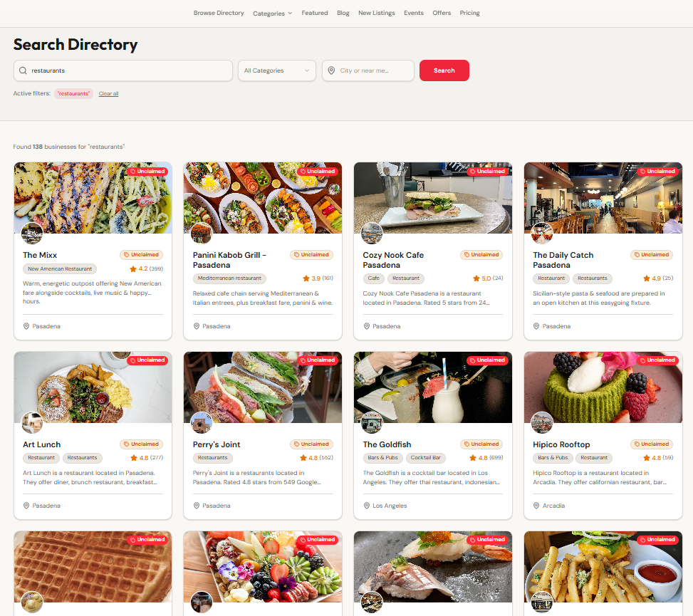Open Hipico Rooftop dessert photo
Viewport: 693px width, 616px height.
pyautogui.click(x=603, y=387)
